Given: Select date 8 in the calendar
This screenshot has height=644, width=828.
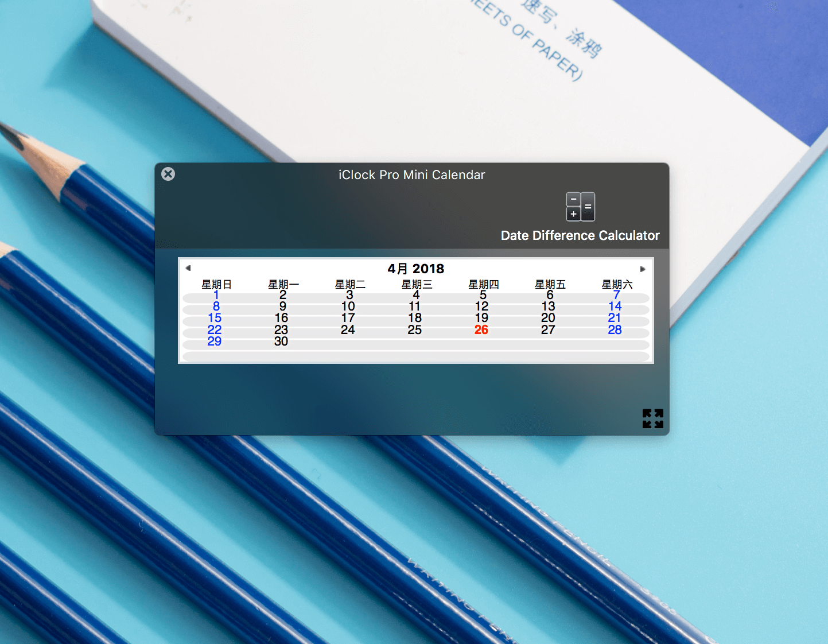Looking at the screenshot, I should [x=216, y=307].
